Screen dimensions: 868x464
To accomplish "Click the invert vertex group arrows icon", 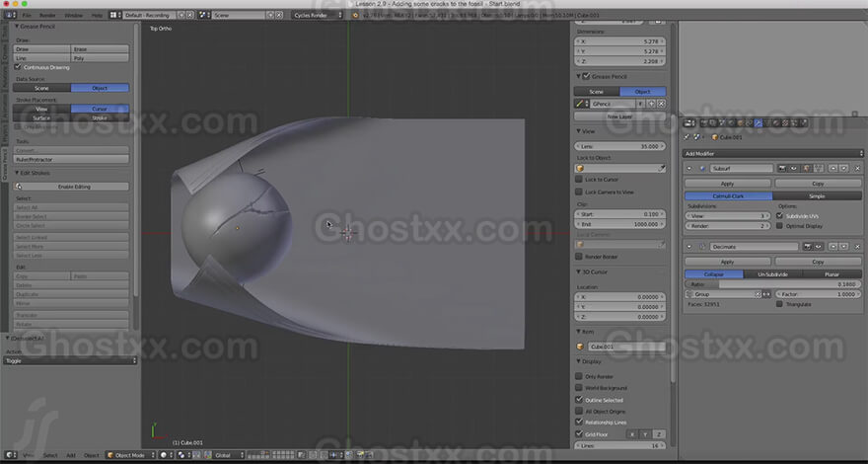I will [x=766, y=294].
